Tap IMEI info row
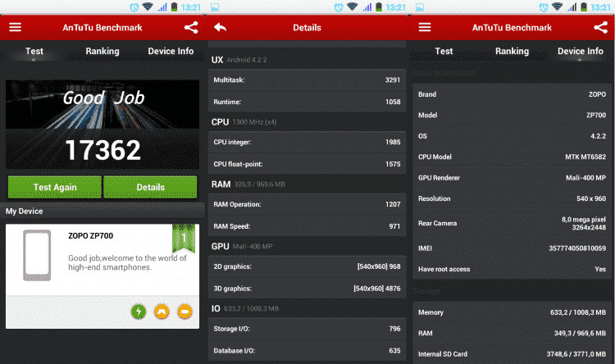615x364 pixels. tap(512, 248)
